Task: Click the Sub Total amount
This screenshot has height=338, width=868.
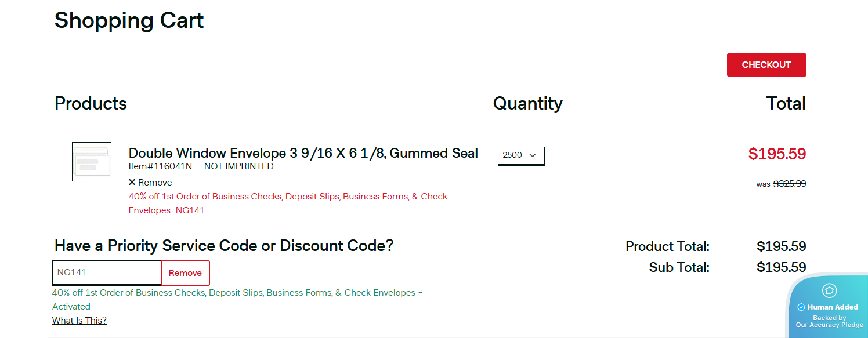Action: [x=781, y=267]
